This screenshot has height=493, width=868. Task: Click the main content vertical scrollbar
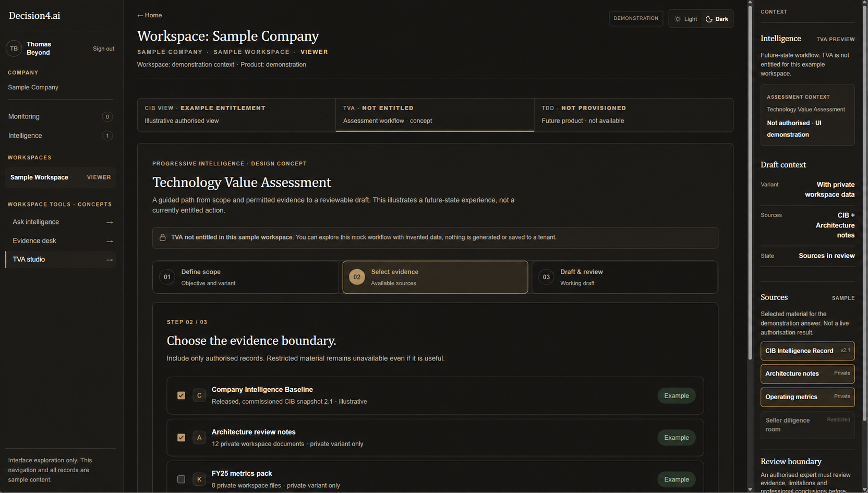pyautogui.click(x=750, y=183)
